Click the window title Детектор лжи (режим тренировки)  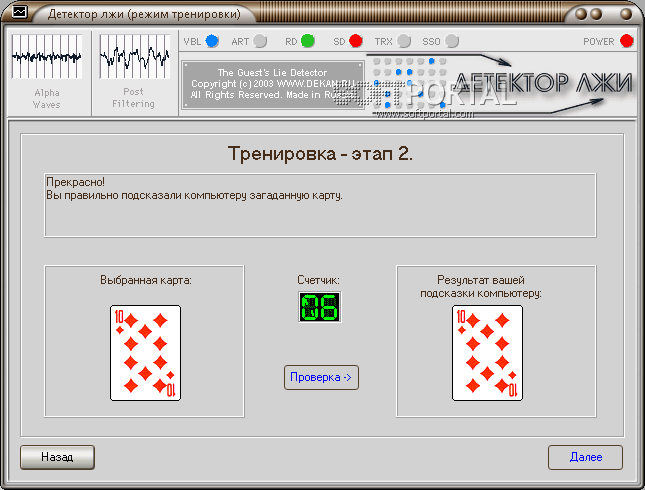[144, 14]
